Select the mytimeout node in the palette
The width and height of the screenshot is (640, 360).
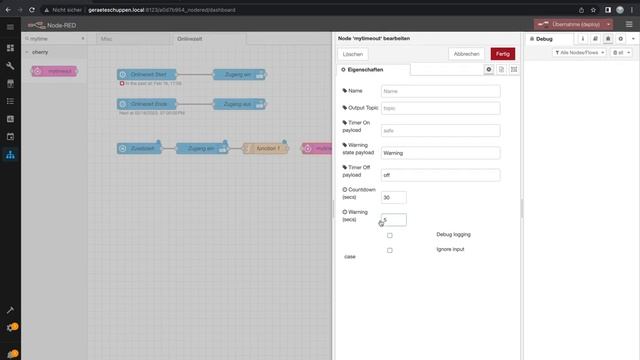54,71
